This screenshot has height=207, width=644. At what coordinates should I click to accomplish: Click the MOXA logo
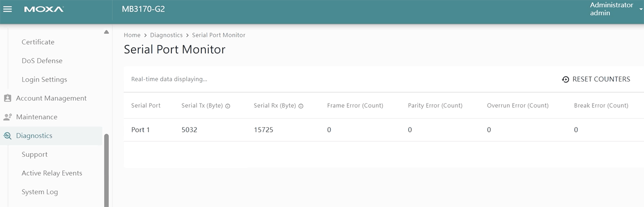(x=44, y=9)
